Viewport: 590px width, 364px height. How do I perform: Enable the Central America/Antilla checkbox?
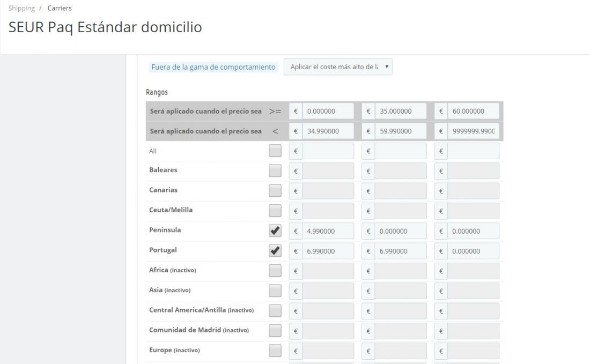tap(275, 310)
